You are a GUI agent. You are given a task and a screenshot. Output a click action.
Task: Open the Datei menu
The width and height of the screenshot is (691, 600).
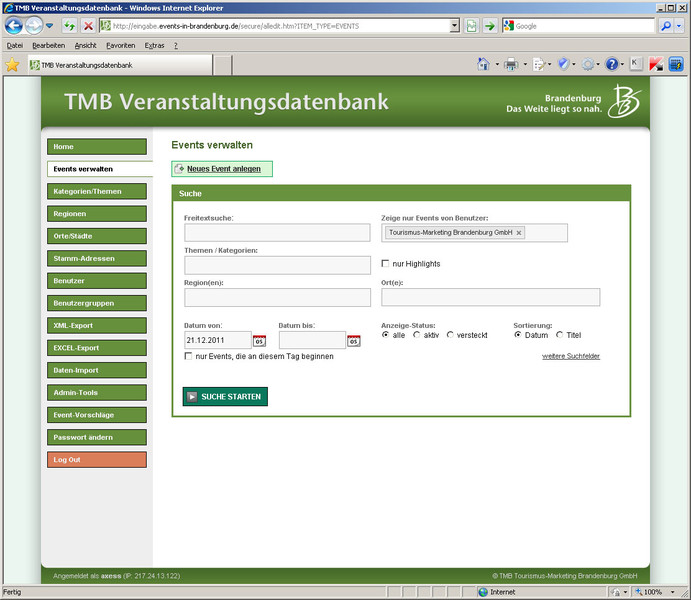[x=15, y=45]
